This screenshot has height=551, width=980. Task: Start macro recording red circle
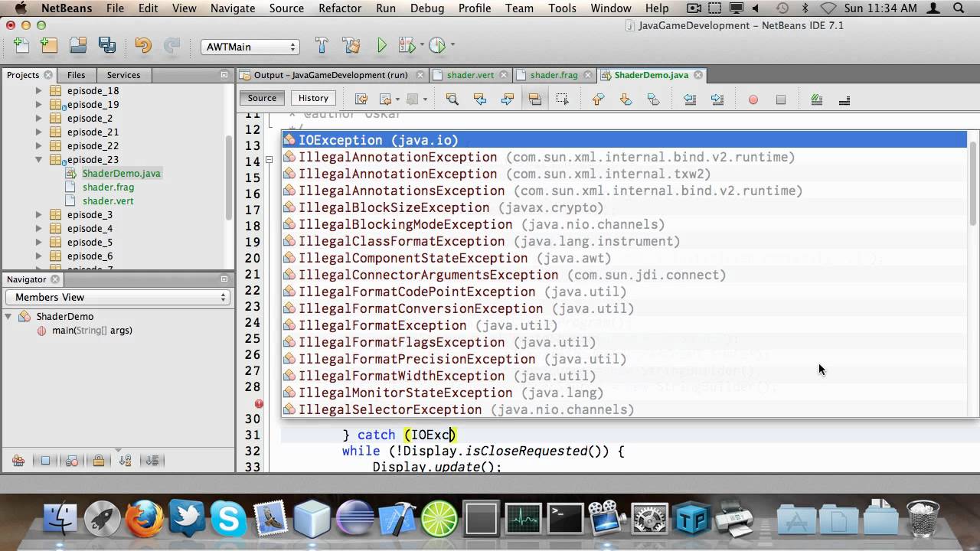pyautogui.click(x=753, y=99)
